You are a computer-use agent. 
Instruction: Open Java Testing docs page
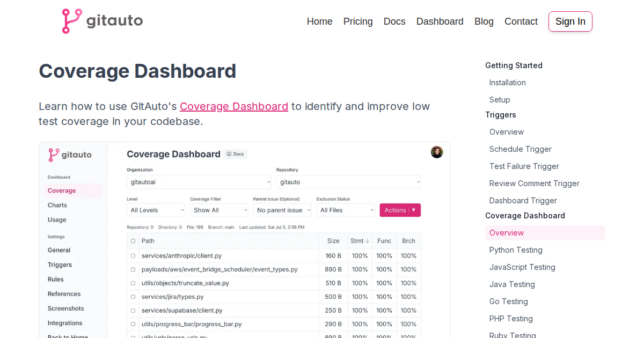tap(512, 284)
